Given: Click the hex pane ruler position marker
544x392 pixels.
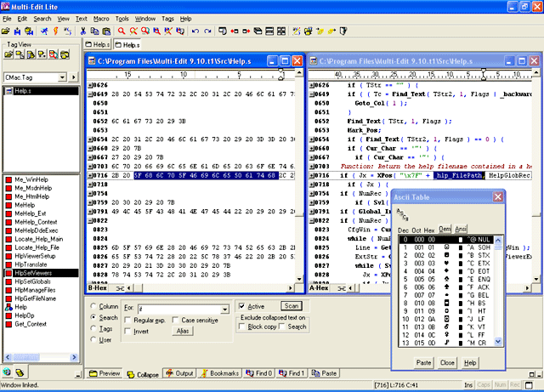Looking at the screenshot, I should pyautogui.click(x=281, y=74).
